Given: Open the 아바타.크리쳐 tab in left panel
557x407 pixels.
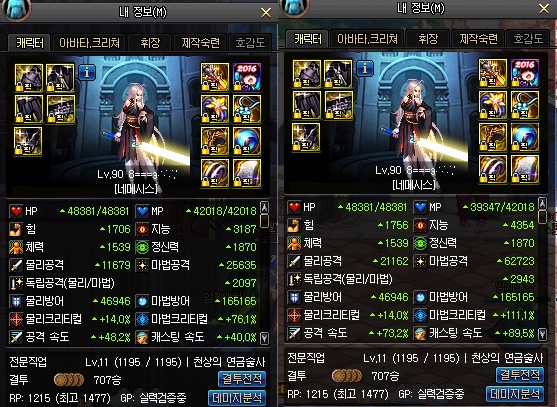Looking at the screenshot, I should (89, 43).
